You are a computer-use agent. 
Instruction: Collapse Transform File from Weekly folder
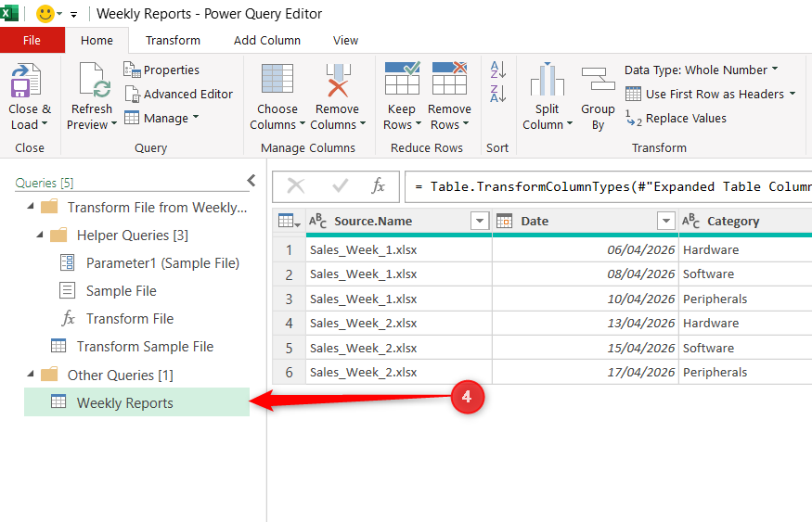point(31,207)
